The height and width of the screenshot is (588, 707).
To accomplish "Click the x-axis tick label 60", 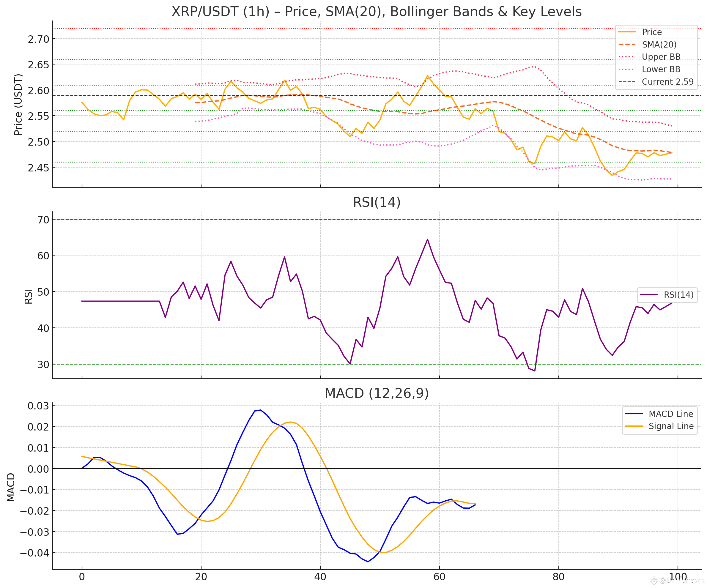I will click(x=439, y=577).
